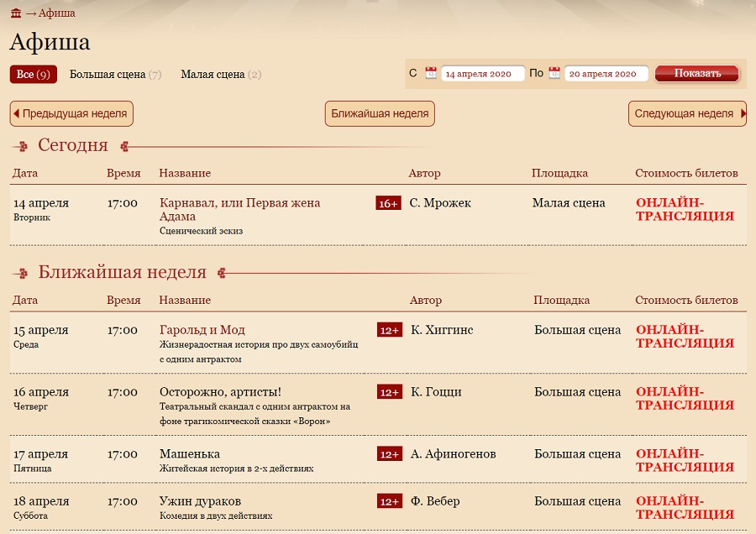
Task: Focus the 20 апреля 2020 end date field
Action: point(606,74)
